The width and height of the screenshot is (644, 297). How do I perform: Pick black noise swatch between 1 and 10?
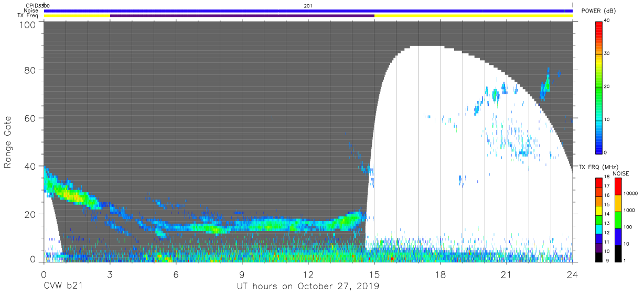click(618, 253)
